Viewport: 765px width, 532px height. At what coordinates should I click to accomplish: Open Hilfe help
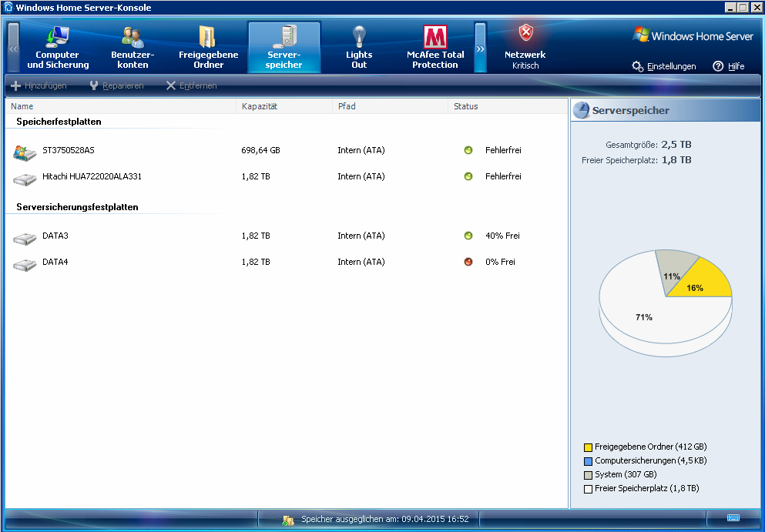[x=729, y=66]
